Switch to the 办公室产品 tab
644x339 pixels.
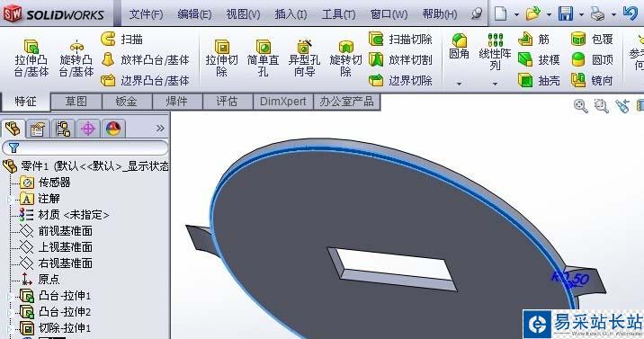[x=347, y=102]
